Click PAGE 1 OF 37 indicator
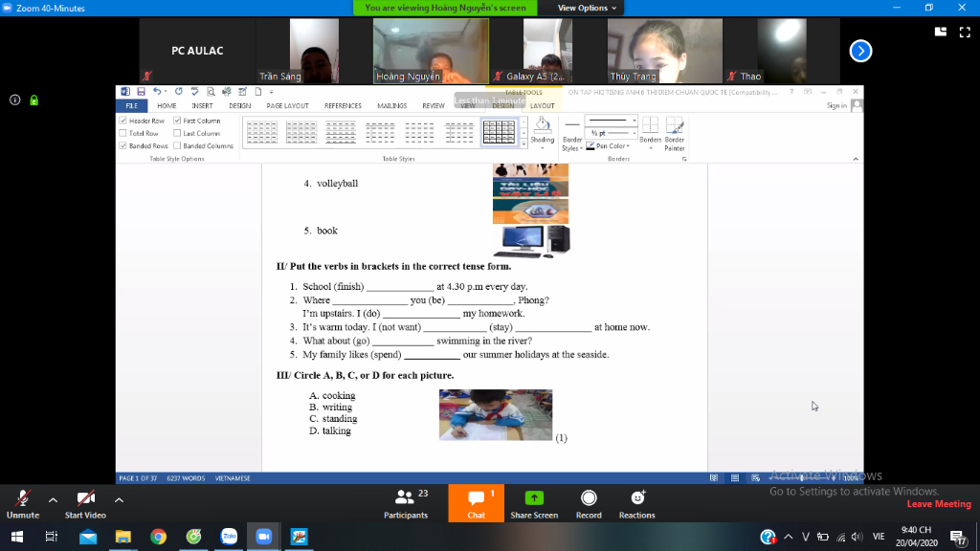This screenshot has height=551, width=980. point(138,478)
